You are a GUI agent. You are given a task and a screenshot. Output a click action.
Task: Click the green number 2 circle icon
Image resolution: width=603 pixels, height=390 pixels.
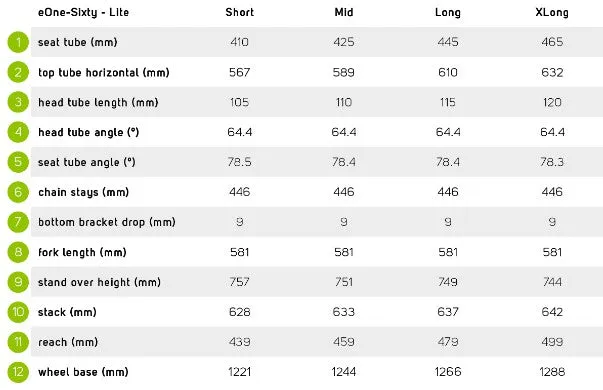click(18, 72)
